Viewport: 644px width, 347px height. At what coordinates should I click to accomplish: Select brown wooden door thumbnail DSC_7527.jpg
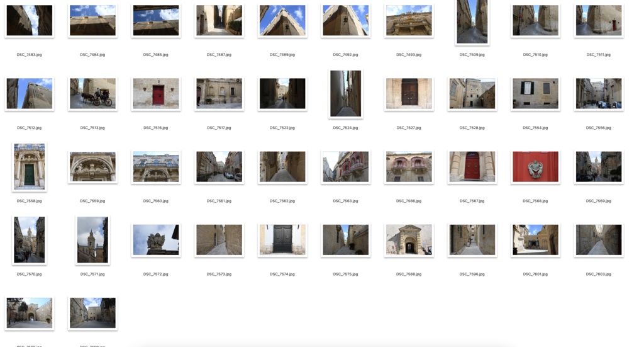(x=409, y=93)
